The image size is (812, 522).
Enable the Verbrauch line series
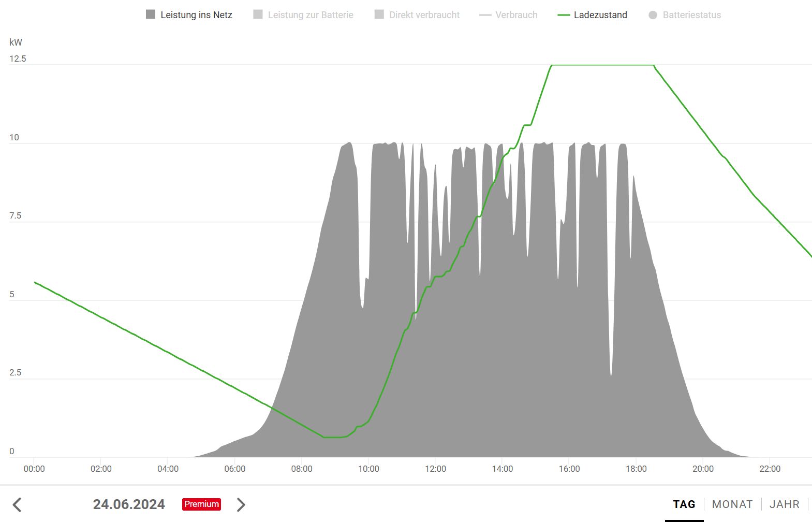click(x=508, y=15)
